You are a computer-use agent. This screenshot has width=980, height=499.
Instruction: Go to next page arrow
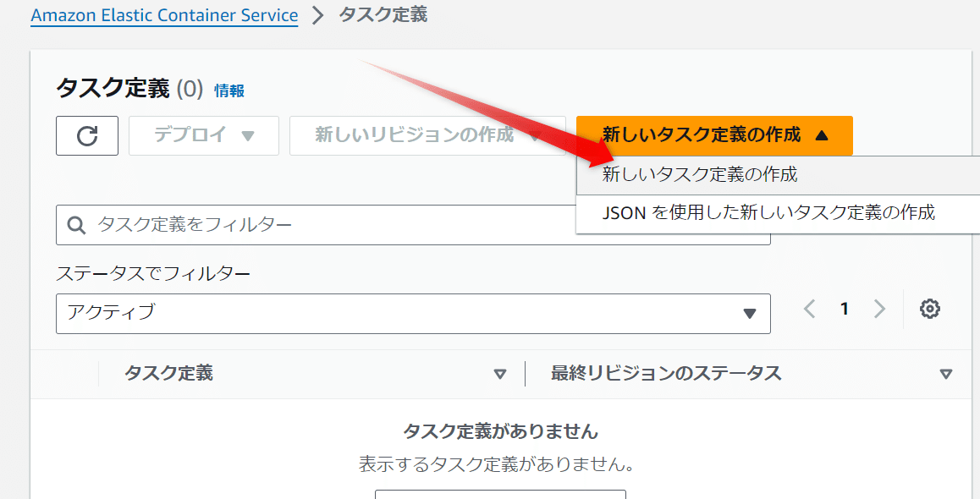(879, 309)
